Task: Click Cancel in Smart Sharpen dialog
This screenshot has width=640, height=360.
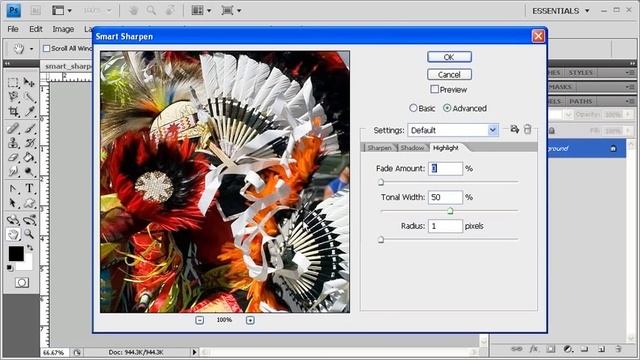Action: (x=449, y=74)
